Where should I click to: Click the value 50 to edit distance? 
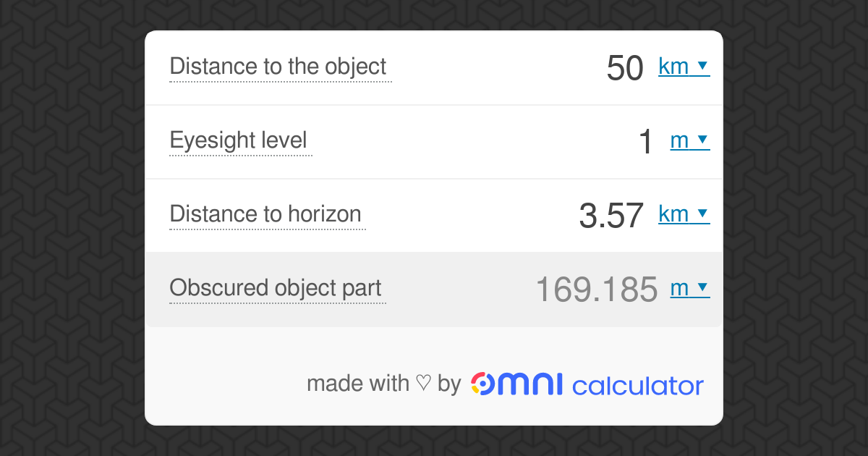click(x=626, y=66)
